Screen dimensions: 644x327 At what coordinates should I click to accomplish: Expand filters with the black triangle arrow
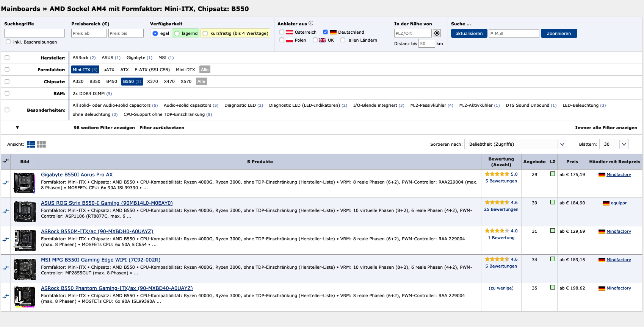tap(17, 128)
